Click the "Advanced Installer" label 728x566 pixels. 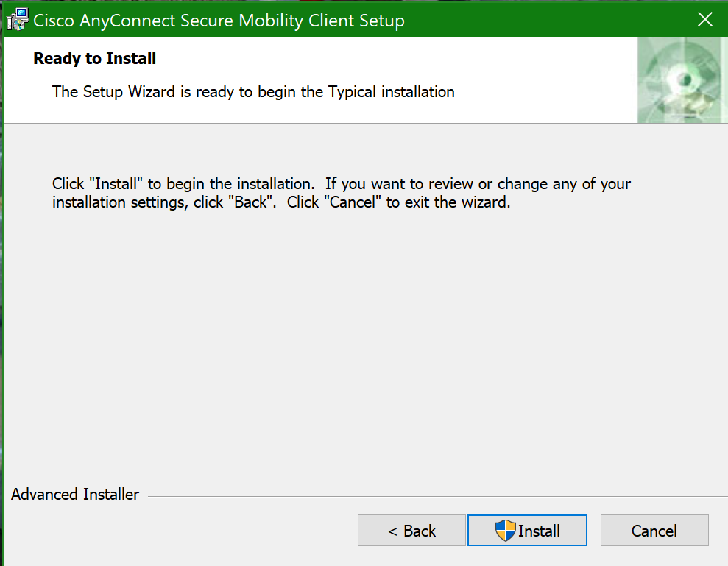[x=75, y=495]
